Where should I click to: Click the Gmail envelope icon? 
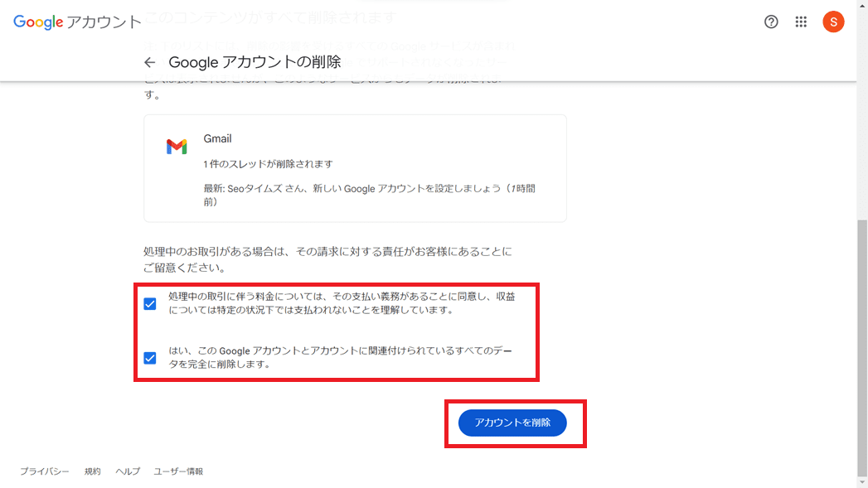177,147
